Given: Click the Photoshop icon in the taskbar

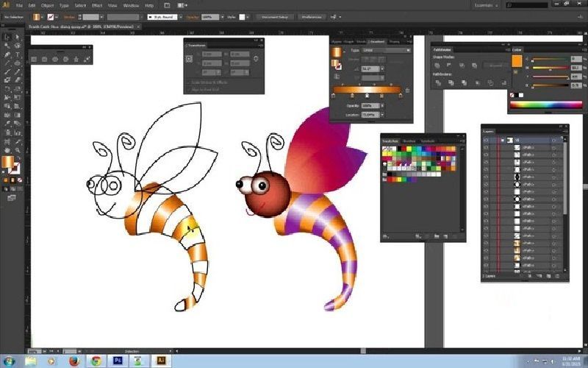Looking at the screenshot, I should (118, 361).
